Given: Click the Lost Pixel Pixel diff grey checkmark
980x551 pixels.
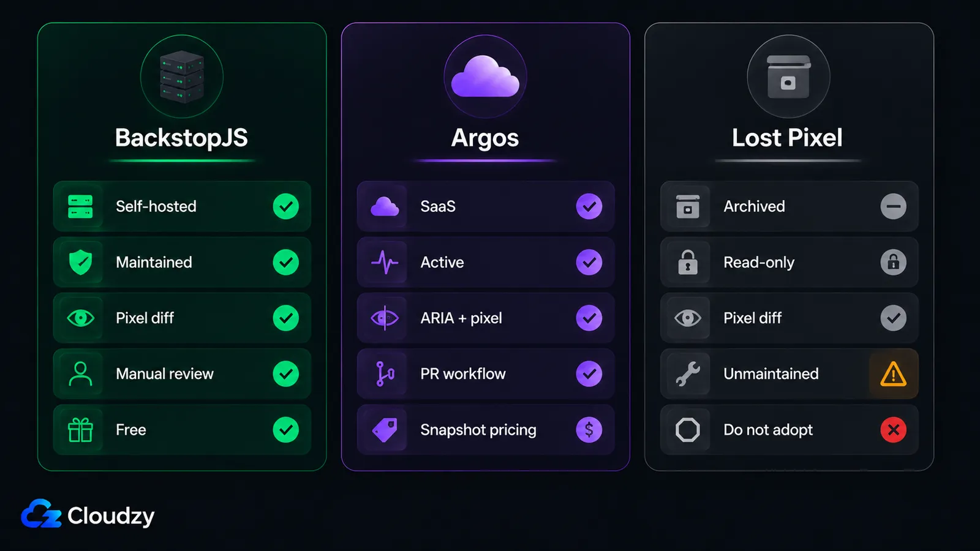Looking at the screenshot, I should click(894, 318).
